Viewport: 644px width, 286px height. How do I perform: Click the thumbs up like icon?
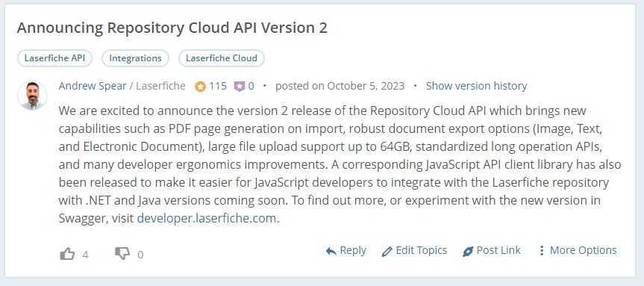coord(67,254)
